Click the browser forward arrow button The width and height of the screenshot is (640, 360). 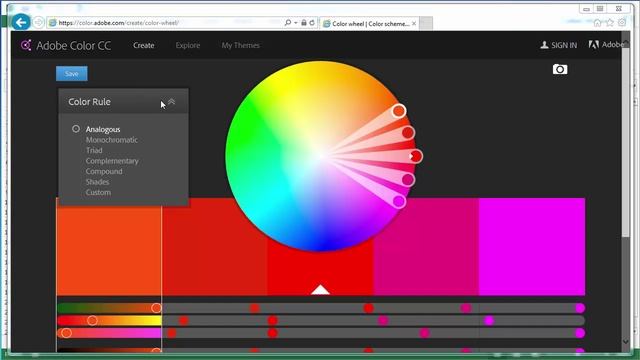38,22
